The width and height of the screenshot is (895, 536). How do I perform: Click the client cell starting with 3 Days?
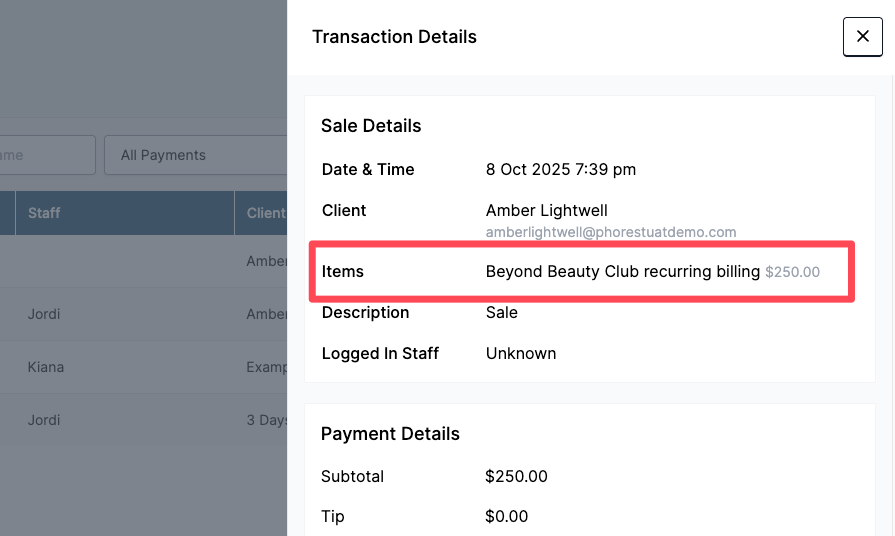click(x=266, y=420)
